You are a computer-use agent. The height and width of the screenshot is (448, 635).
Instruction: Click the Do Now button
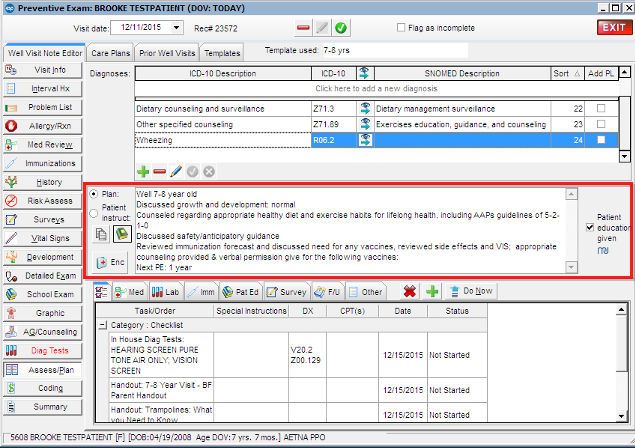tap(471, 291)
